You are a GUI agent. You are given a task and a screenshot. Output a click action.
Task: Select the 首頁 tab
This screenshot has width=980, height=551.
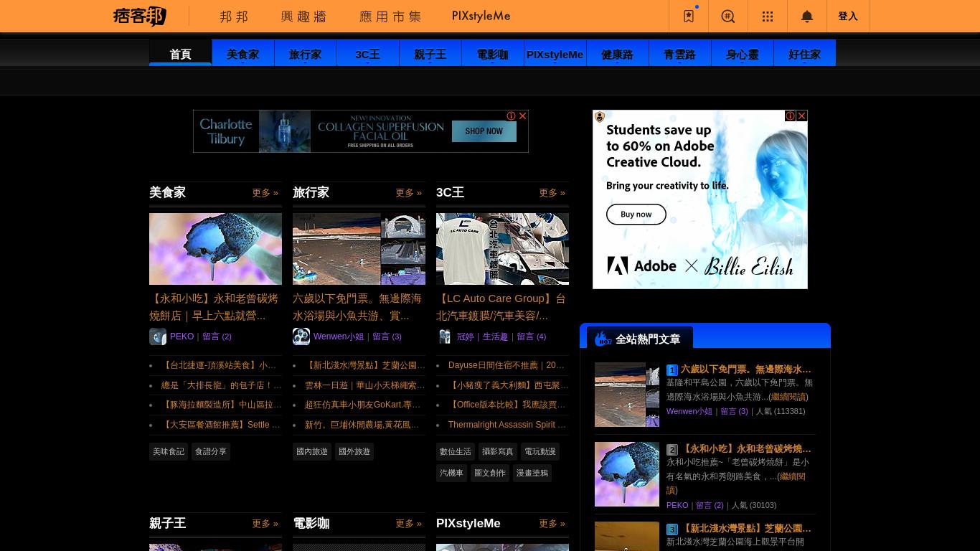click(181, 54)
